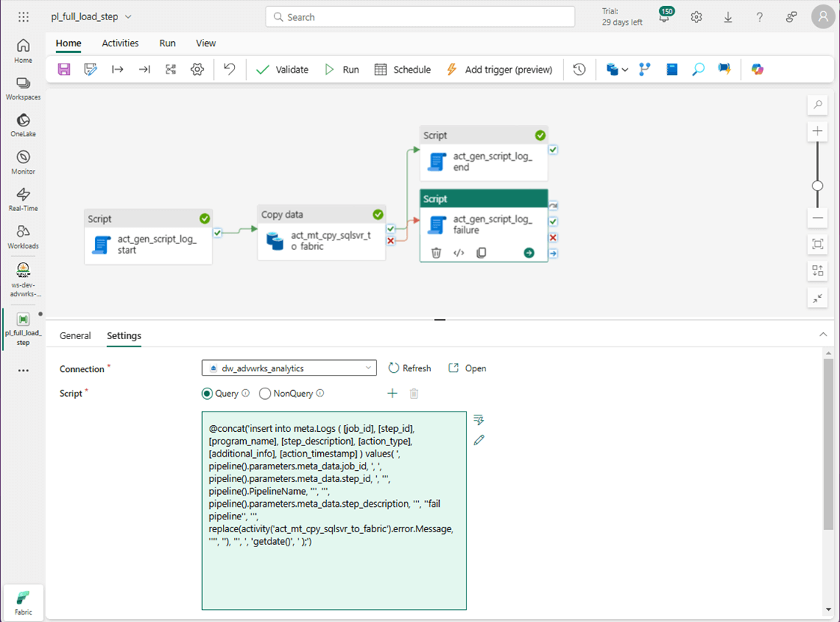This screenshot has height=622, width=840.
Task: Click zoom in plus on canvas
Action: click(818, 131)
